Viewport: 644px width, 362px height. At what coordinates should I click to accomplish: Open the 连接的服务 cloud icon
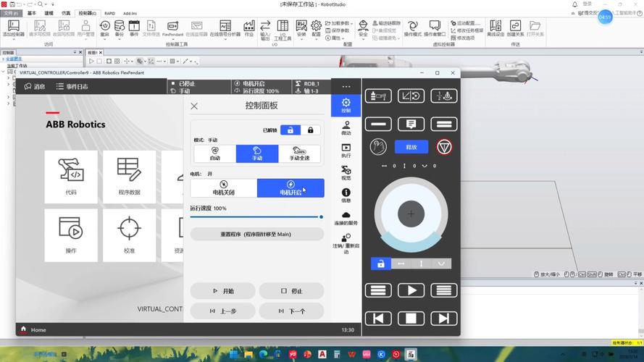coord(346,218)
